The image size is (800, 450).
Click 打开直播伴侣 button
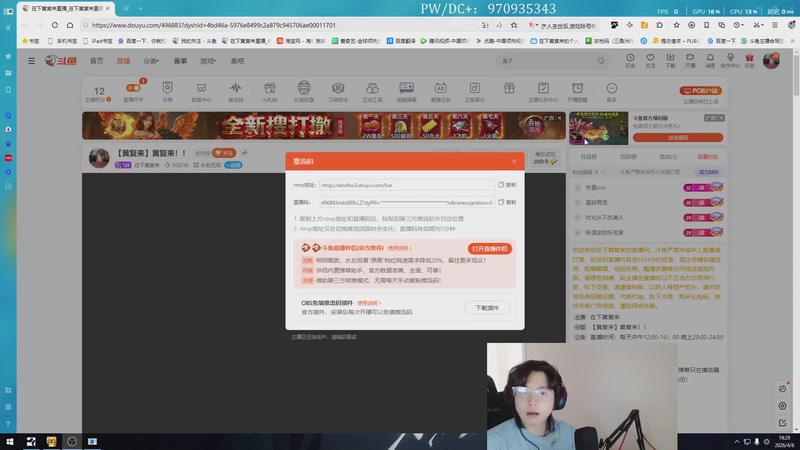pos(489,248)
